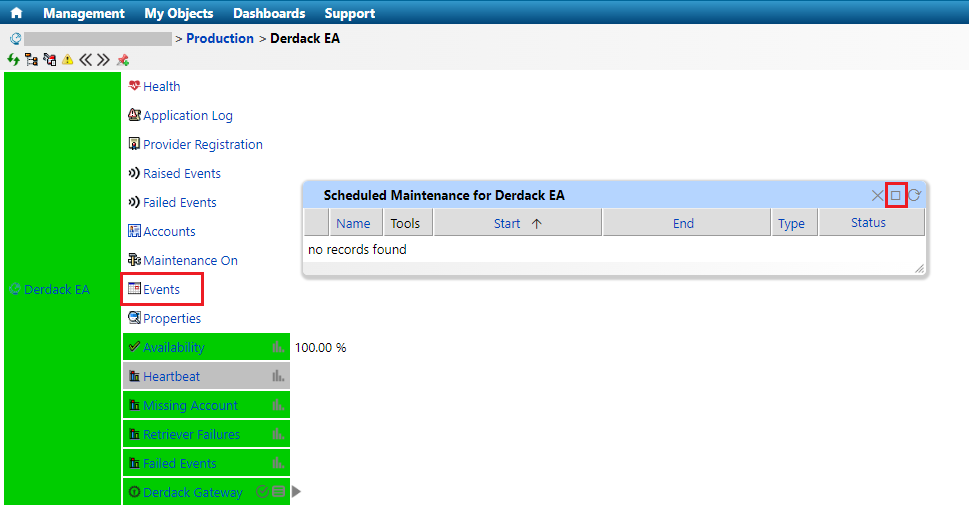Open the Events link
Image resolution: width=969 pixels, height=514 pixels.
(x=161, y=289)
